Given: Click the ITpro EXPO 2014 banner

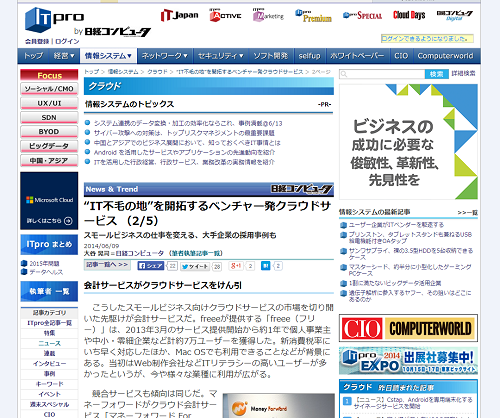Looking at the screenshot, I should pyautogui.click(x=408, y=361).
